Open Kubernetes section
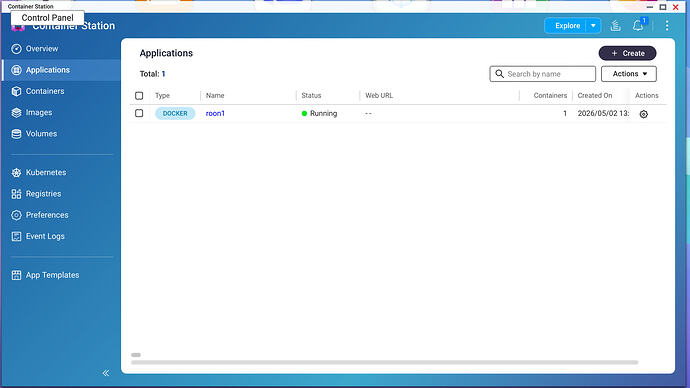Image resolution: width=690 pixels, height=388 pixels. [x=46, y=172]
